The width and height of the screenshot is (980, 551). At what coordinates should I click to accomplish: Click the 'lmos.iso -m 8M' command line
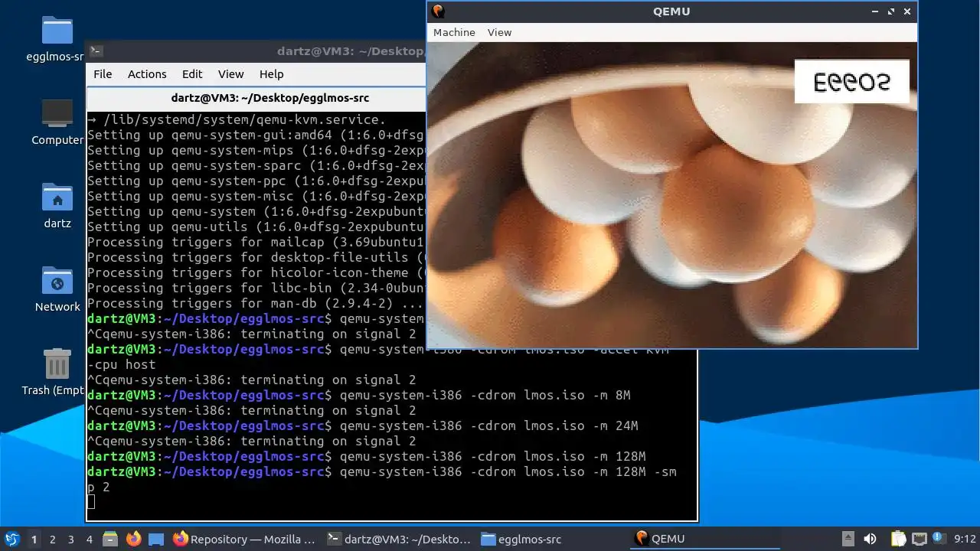point(359,395)
